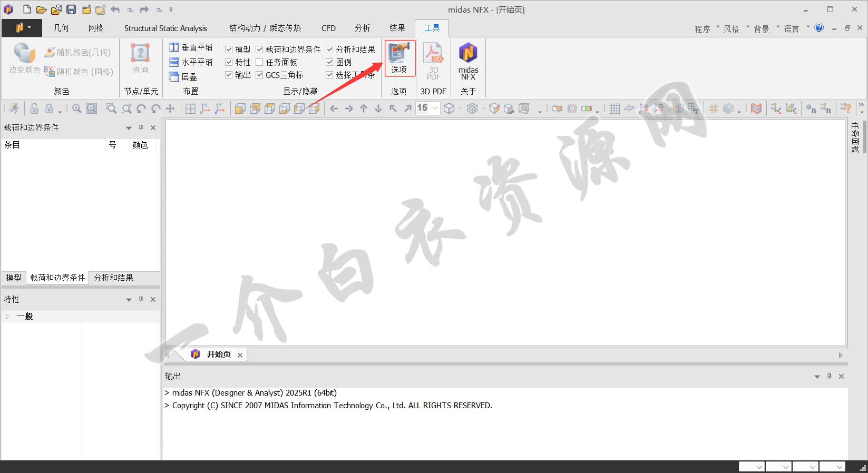The image size is (868, 473).
Task: Click the 3D PDF export icon
Action: 433,61
